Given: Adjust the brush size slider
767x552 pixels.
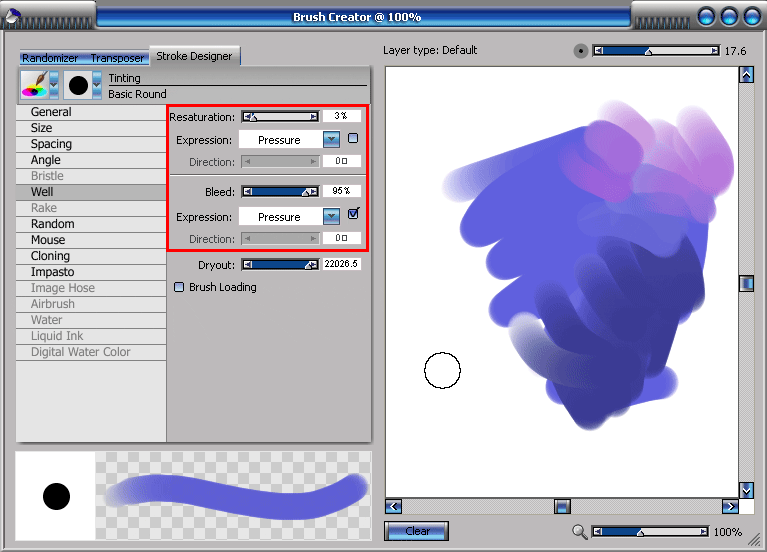Looking at the screenshot, I should (656, 50).
